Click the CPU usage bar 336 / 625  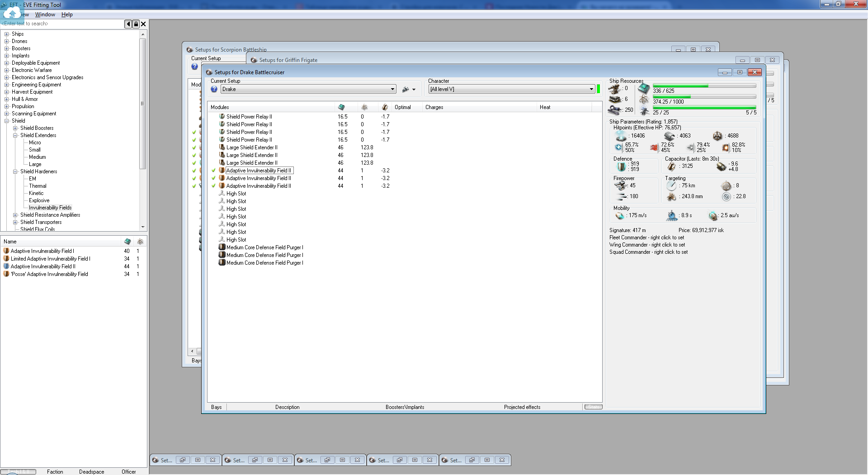[x=704, y=86]
